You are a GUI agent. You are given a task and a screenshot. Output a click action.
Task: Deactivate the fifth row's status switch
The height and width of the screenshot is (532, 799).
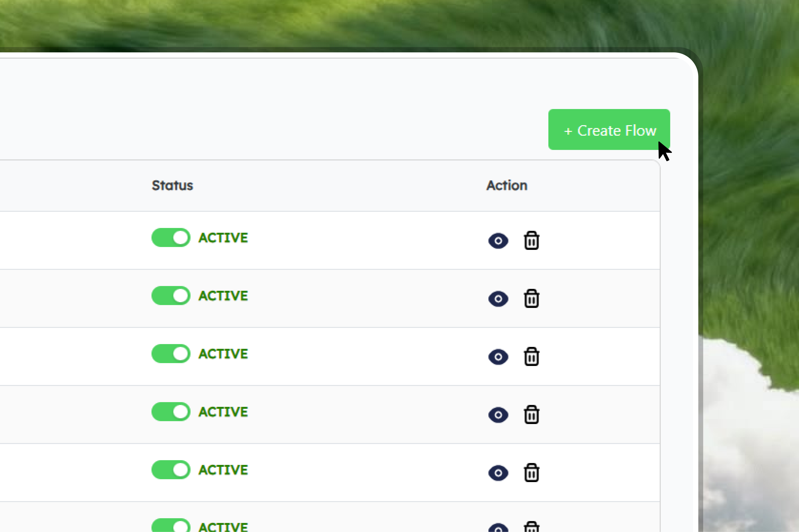tap(171, 469)
